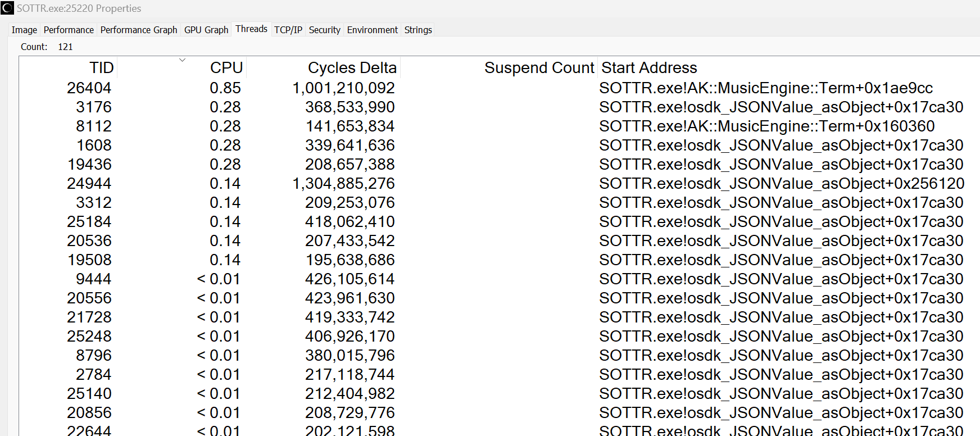Select thread row with TID 20856
This screenshot has height=436, width=980.
(x=500, y=412)
